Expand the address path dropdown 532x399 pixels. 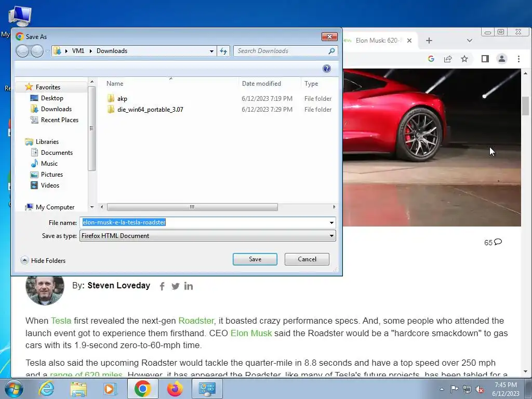pos(212,51)
